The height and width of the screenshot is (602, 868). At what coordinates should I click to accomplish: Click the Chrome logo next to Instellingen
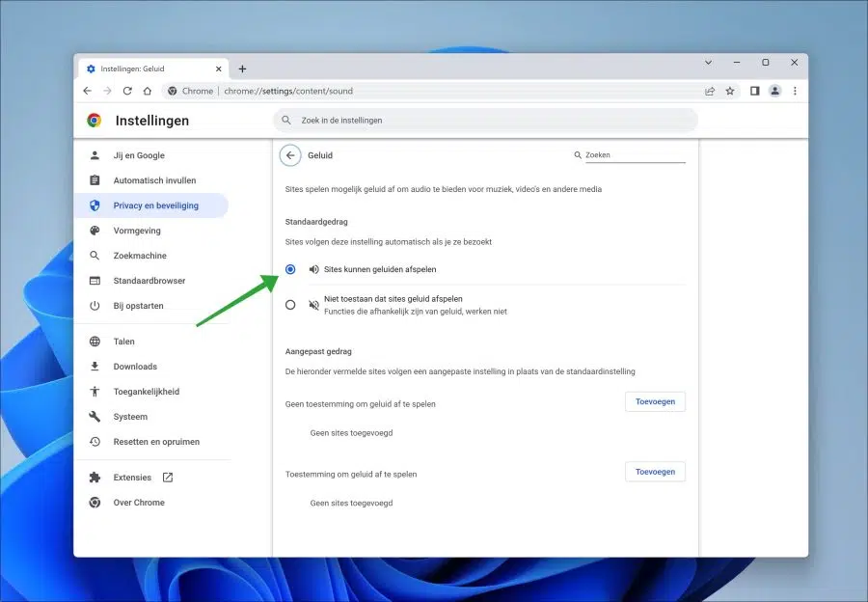95,121
